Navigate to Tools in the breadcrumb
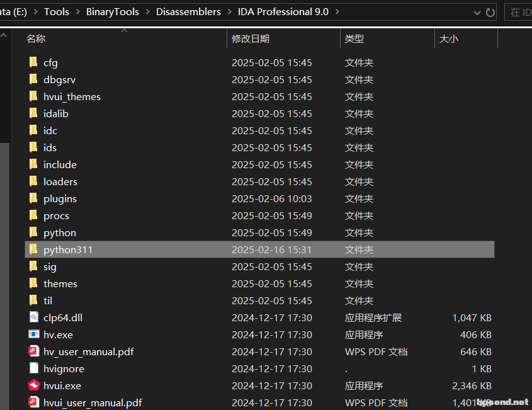Screen dimensions: 532x410 click(56, 12)
